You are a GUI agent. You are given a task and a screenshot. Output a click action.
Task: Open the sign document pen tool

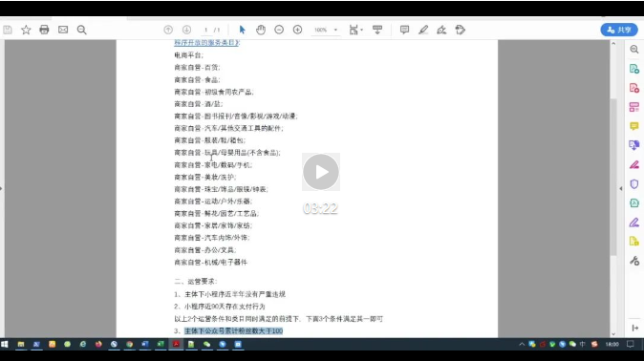pos(441,30)
